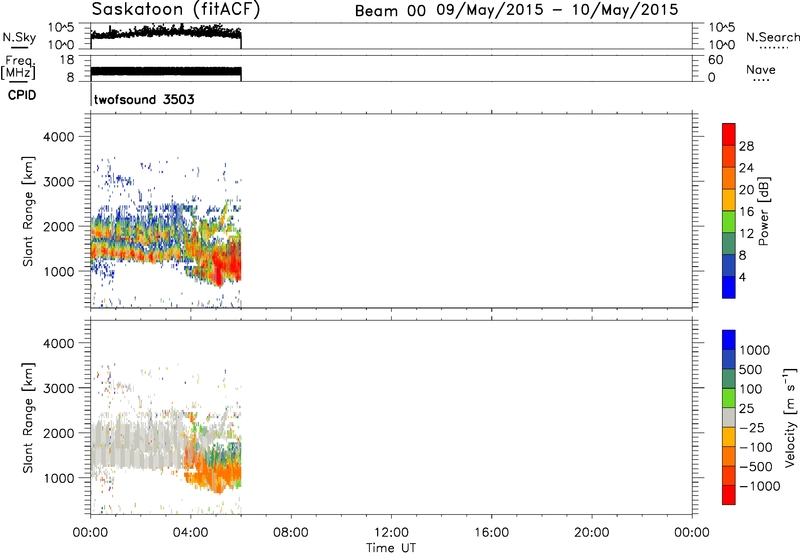800x554 pixels.
Task: Click the '20:00' time axis tick label
Action: [x=591, y=533]
